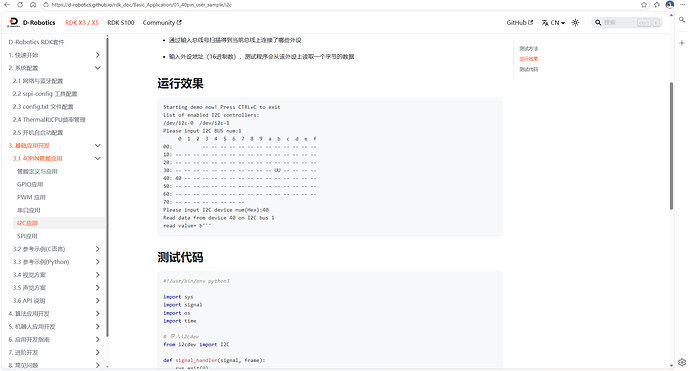Open 2.5 开机自启动配置 page
The width and height of the screenshot is (690, 371).
pyautogui.click(x=38, y=132)
